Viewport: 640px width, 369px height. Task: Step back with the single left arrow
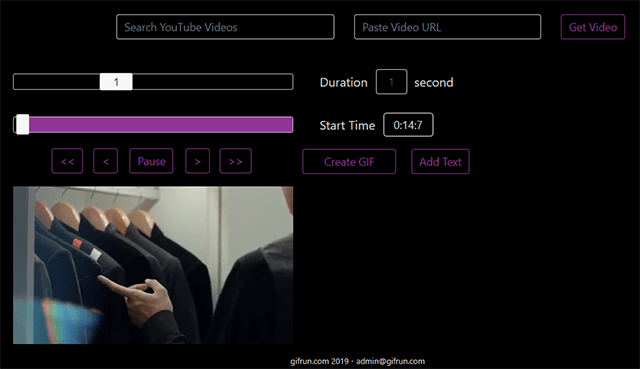tap(106, 161)
